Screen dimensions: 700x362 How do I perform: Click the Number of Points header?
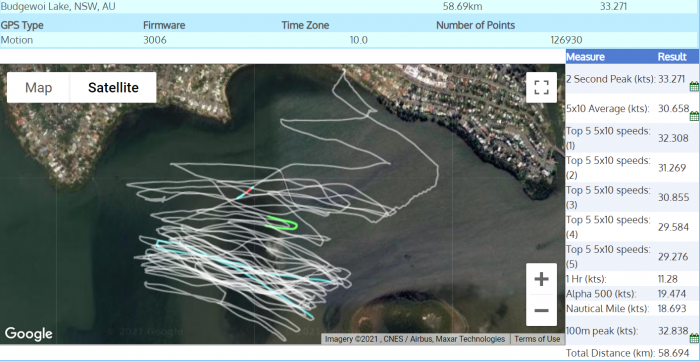tap(475, 25)
